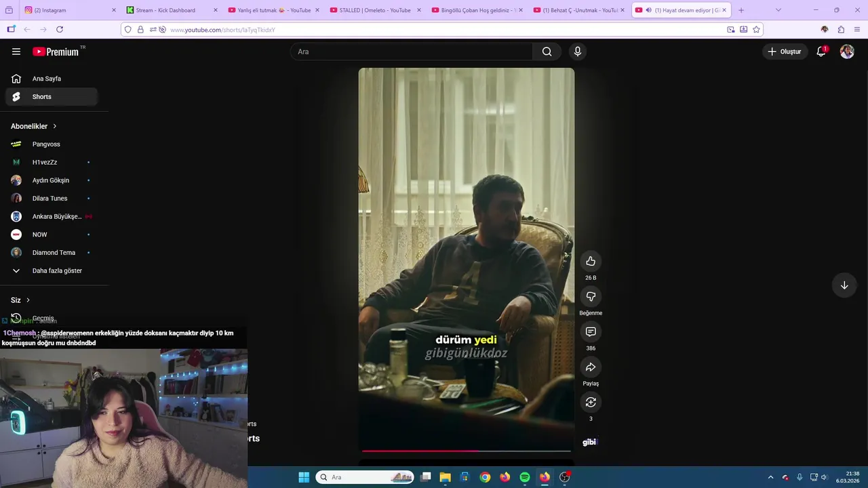Start voice search with the microphone

(578, 52)
